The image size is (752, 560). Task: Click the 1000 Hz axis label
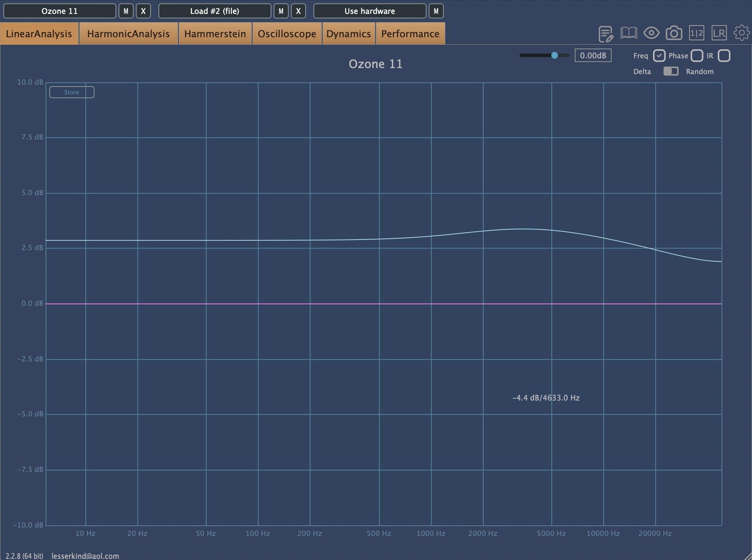(x=431, y=533)
